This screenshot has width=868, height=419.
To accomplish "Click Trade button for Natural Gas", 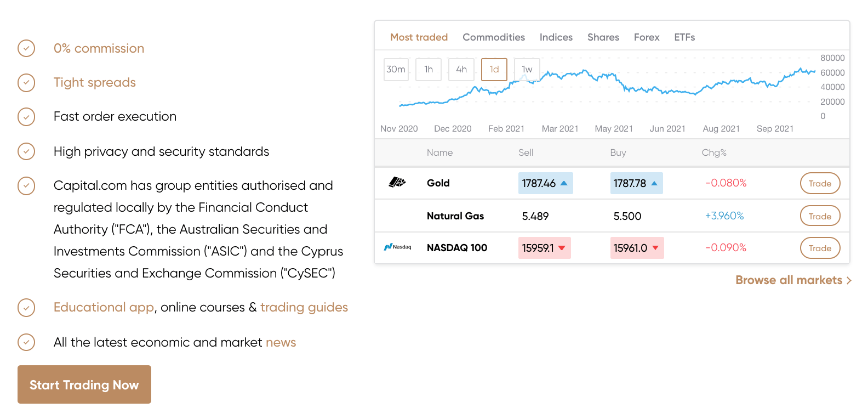I will coord(820,216).
